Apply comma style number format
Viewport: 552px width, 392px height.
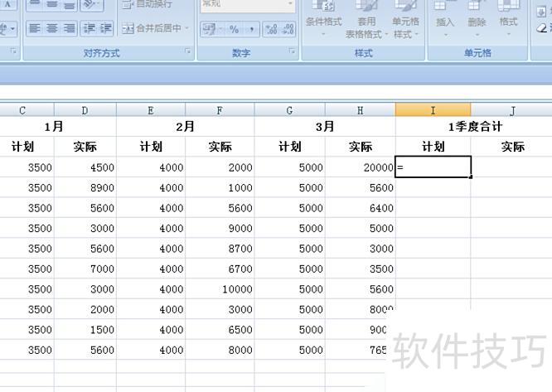coord(251,29)
